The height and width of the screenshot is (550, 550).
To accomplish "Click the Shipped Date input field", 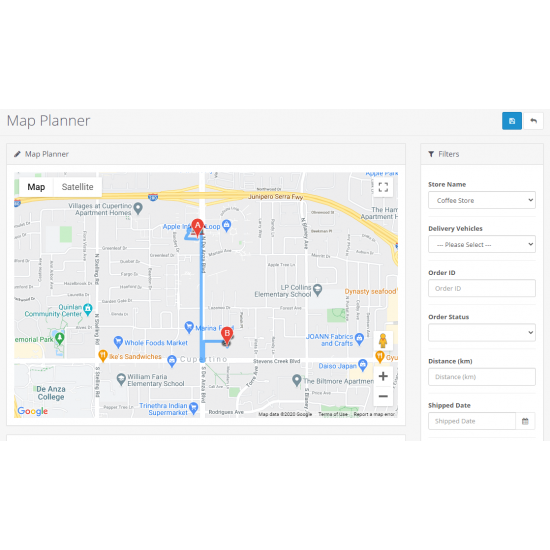I will (x=472, y=421).
